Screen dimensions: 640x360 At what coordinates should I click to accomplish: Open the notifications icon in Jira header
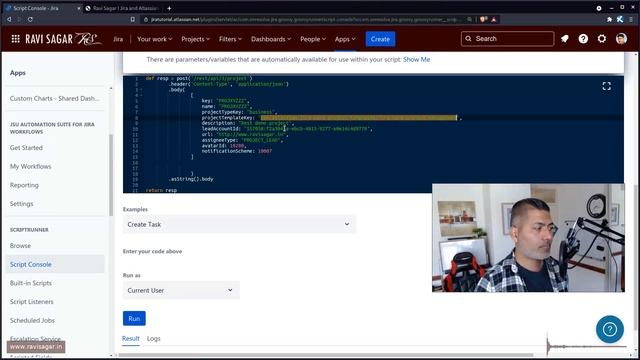(565, 39)
